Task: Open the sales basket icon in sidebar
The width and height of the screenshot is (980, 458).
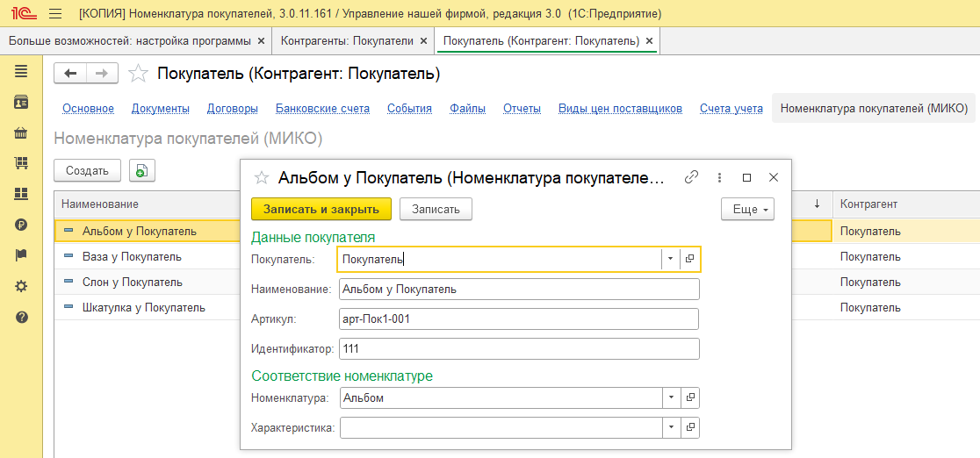Action: point(21,133)
